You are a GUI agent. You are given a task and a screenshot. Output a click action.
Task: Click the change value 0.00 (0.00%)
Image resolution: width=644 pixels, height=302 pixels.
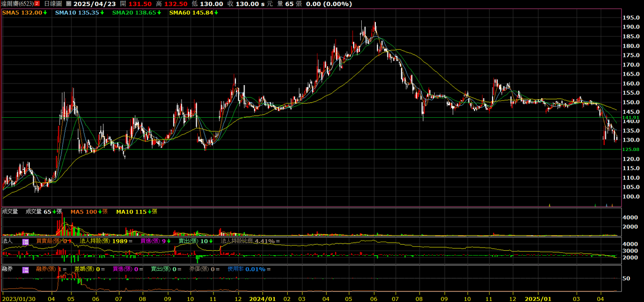click(x=329, y=4)
